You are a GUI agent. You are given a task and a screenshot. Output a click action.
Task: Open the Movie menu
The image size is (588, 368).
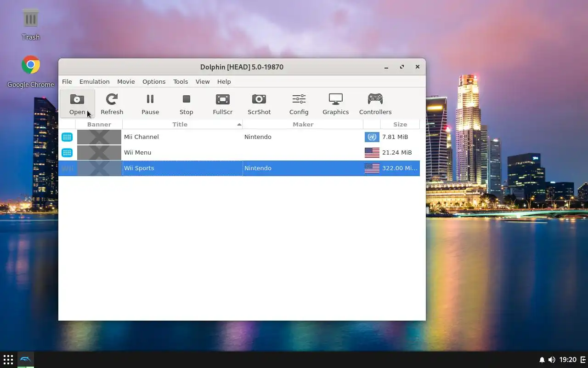click(126, 81)
